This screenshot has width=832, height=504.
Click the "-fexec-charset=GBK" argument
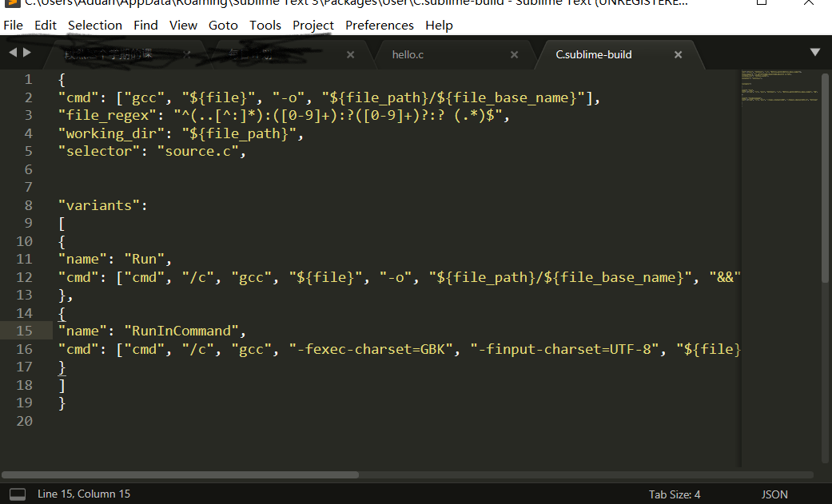(370, 349)
